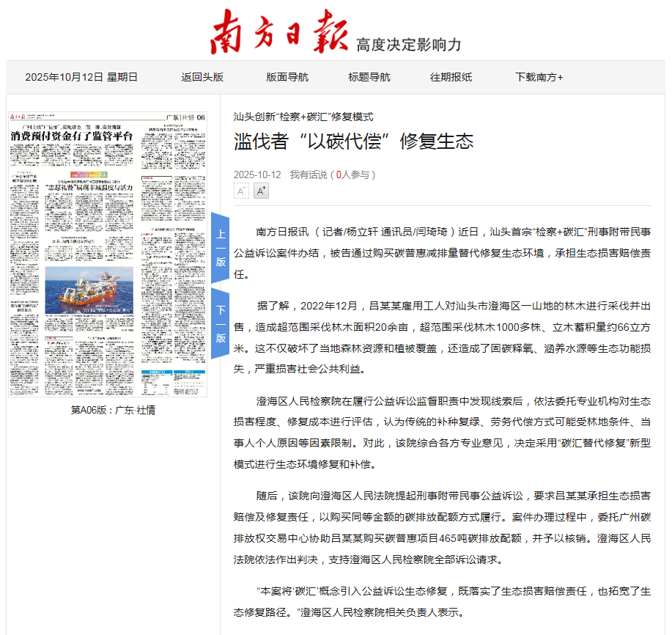Click article title 滥伐者“以碳代偿”修复生态
The height and width of the screenshot is (635, 672).
[353, 142]
